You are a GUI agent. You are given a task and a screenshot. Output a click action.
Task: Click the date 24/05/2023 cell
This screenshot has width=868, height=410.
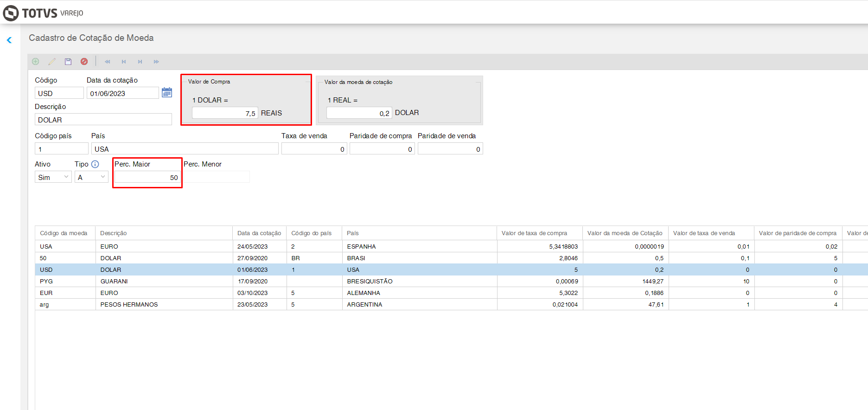pos(260,246)
